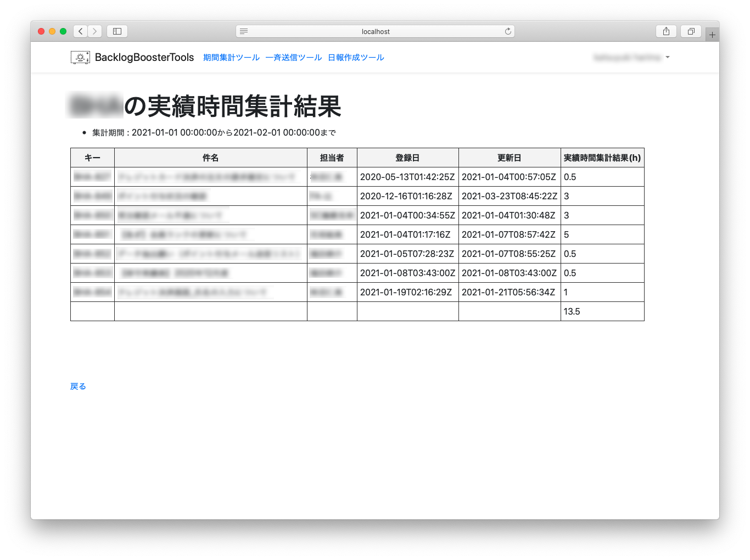750x560 pixels.
Task: Click Safari's forward arrow button
Action: click(x=95, y=31)
